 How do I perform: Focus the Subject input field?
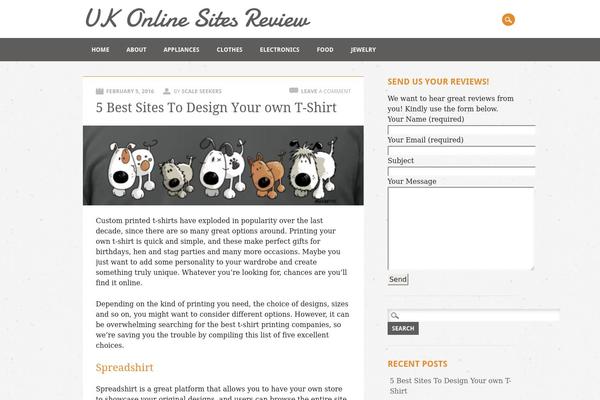[x=461, y=171]
